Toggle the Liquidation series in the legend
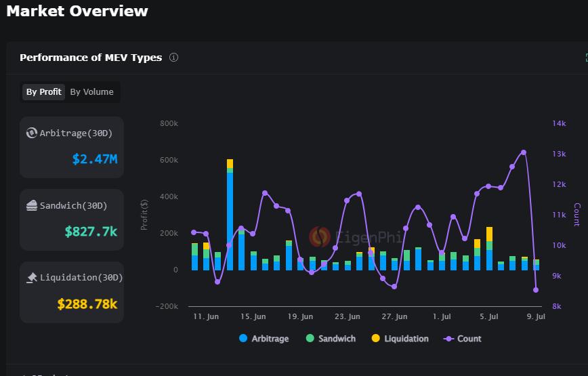This screenshot has height=376, width=588. pyautogui.click(x=400, y=339)
